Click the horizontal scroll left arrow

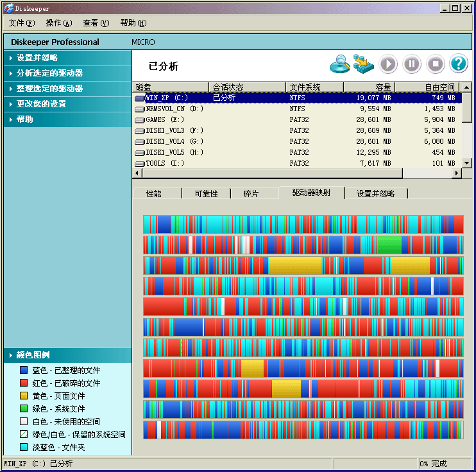click(137, 173)
